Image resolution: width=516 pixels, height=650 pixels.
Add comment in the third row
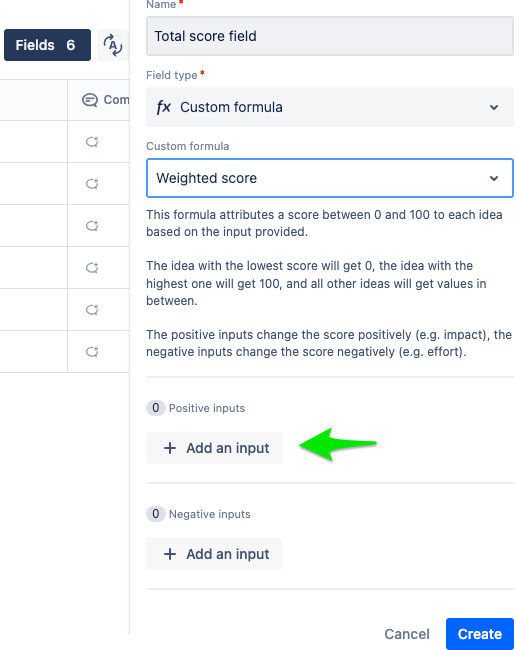pos(92,226)
